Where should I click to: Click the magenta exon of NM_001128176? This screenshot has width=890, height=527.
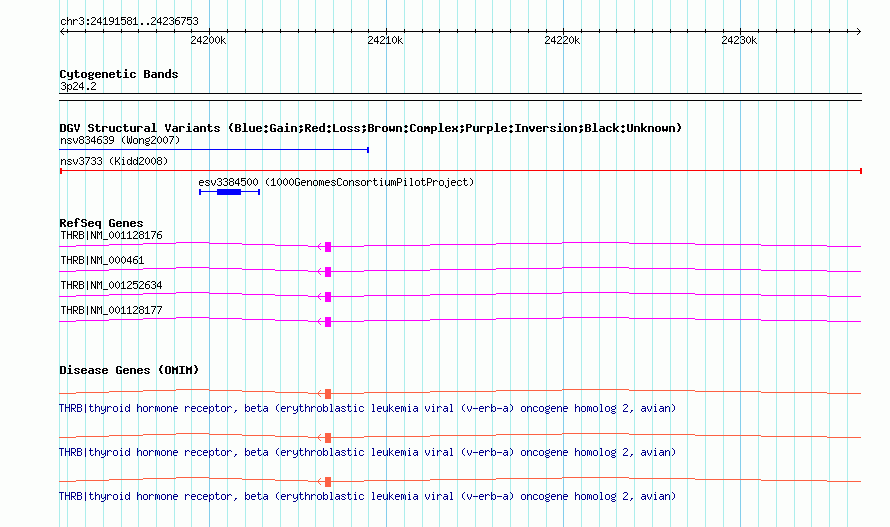click(x=328, y=246)
